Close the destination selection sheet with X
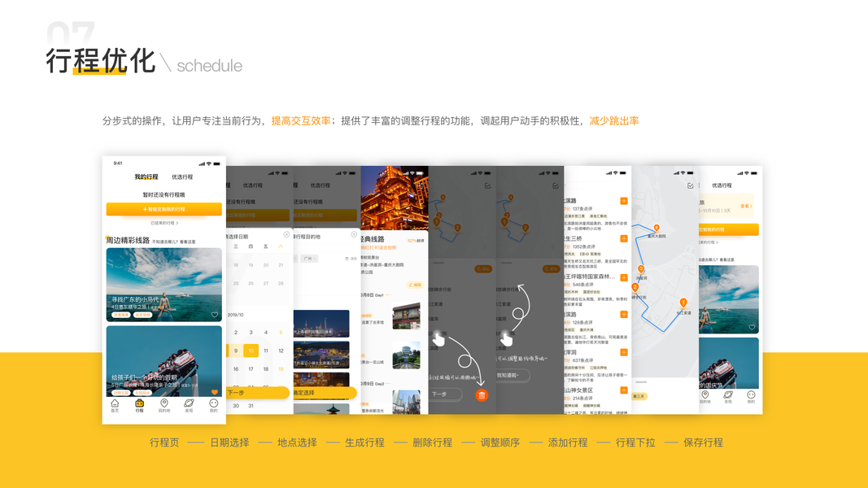The height and width of the screenshot is (488, 868). click(x=354, y=234)
